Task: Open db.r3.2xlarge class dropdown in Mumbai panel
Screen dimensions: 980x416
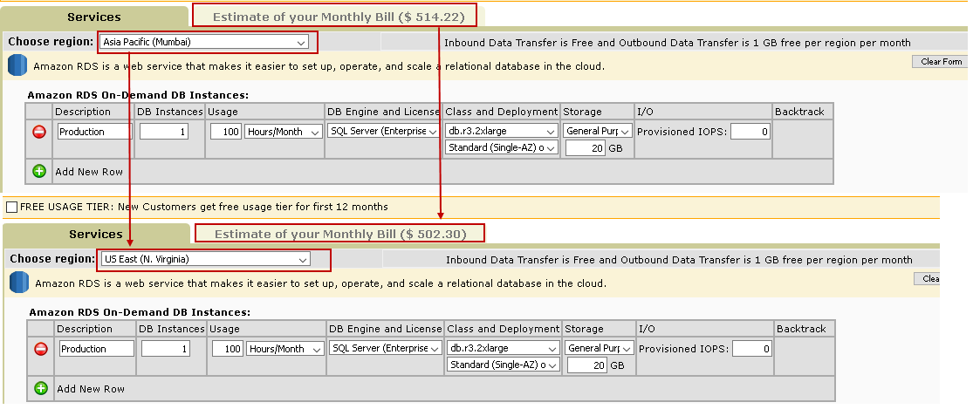Action: pos(501,131)
